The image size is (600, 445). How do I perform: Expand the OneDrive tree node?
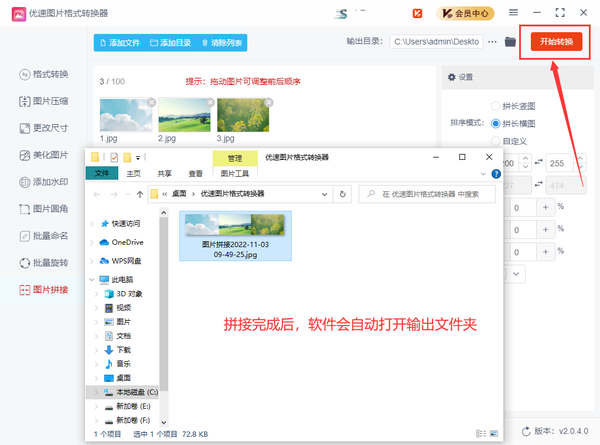point(94,242)
